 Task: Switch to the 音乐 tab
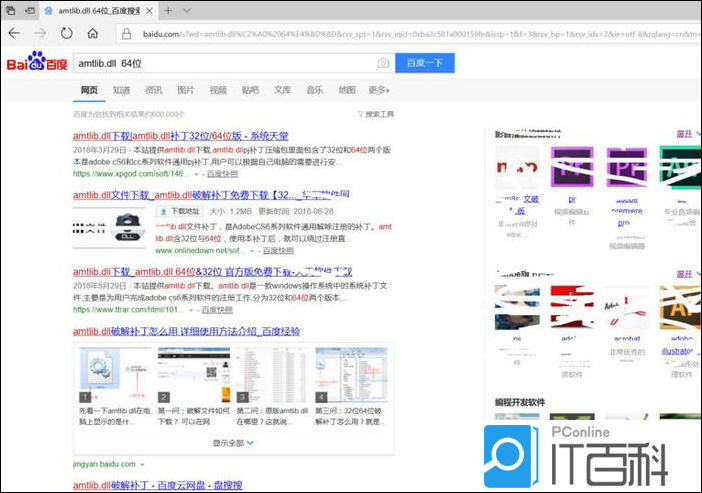(315, 90)
